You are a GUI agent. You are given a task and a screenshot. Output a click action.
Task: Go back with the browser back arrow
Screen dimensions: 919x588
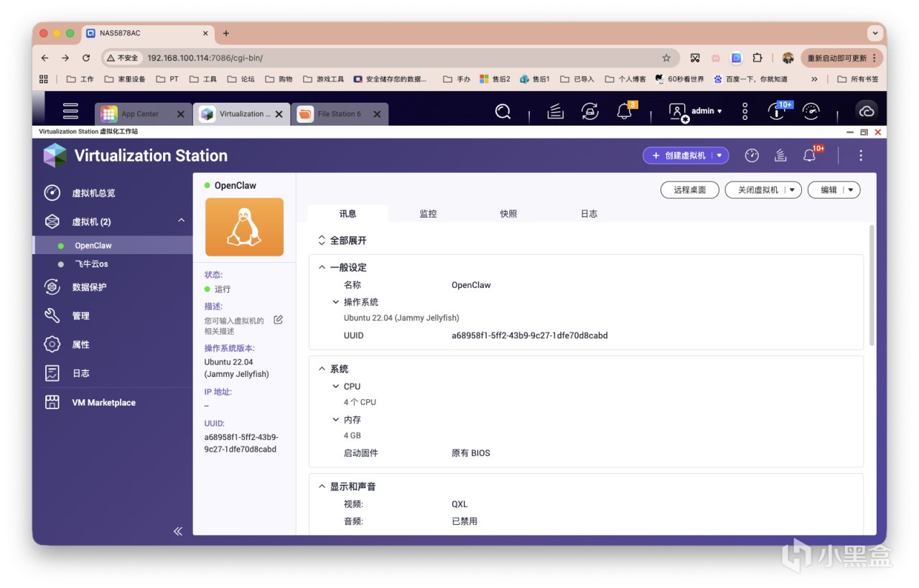point(45,58)
